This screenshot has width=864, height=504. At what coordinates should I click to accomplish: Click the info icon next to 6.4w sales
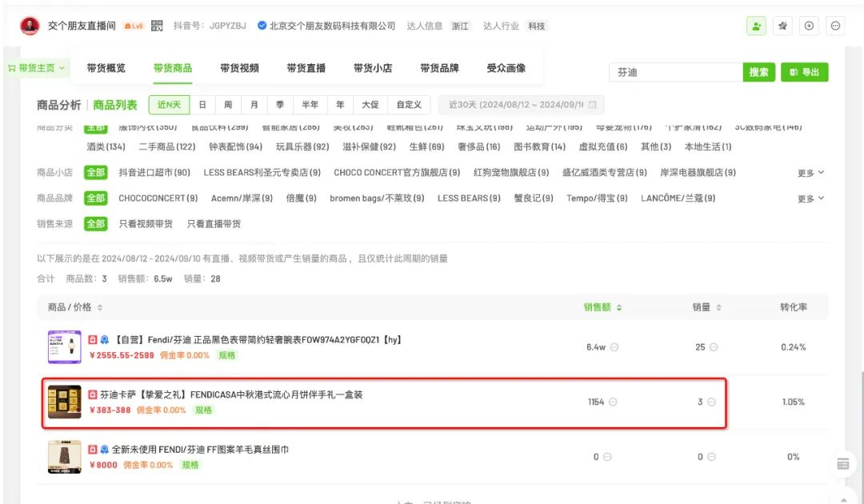click(x=614, y=347)
